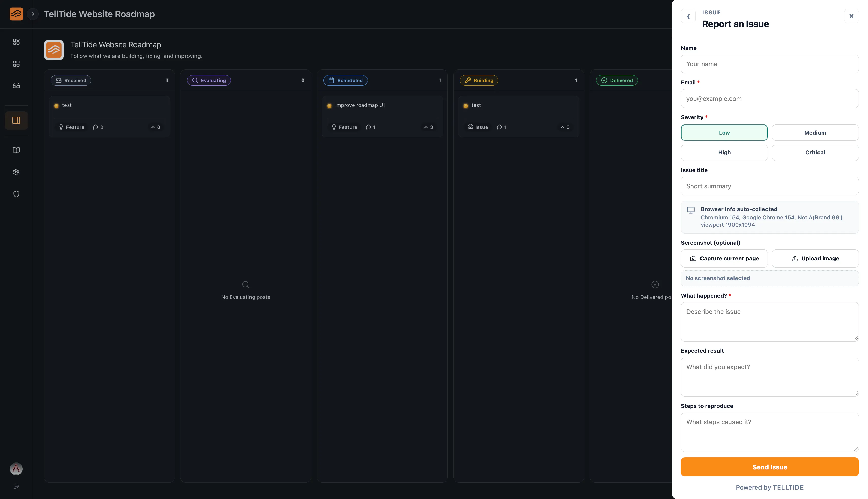This screenshot has height=499, width=868.
Task: Open the second grid icon in sidebar
Action: pos(16,64)
